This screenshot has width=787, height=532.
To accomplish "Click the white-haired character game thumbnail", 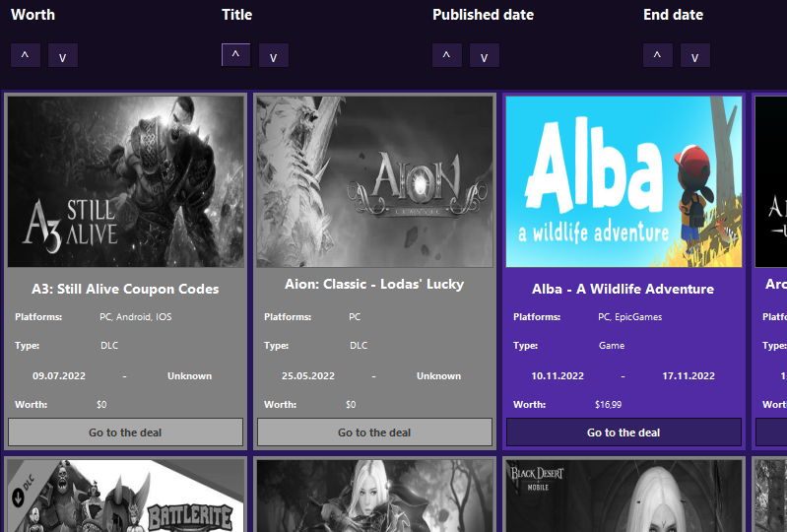I will (x=374, y=498).
